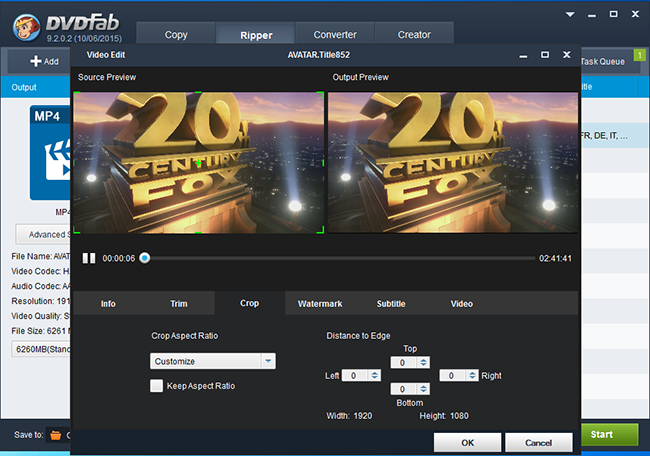Focus the Right distance input field
The image size is (650, 456).
[x=453, y=376]
